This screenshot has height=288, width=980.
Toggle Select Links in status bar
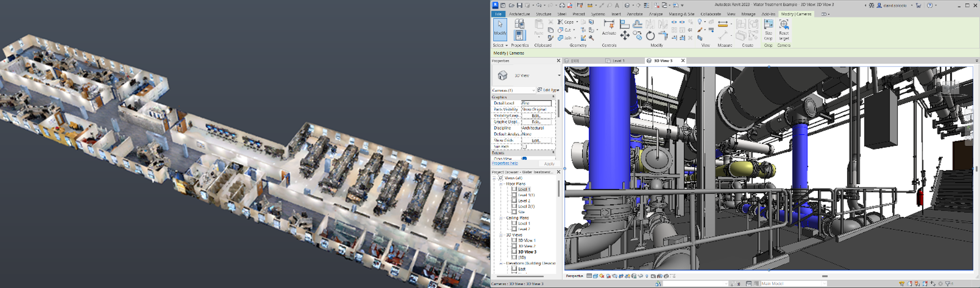coord(902,283)
